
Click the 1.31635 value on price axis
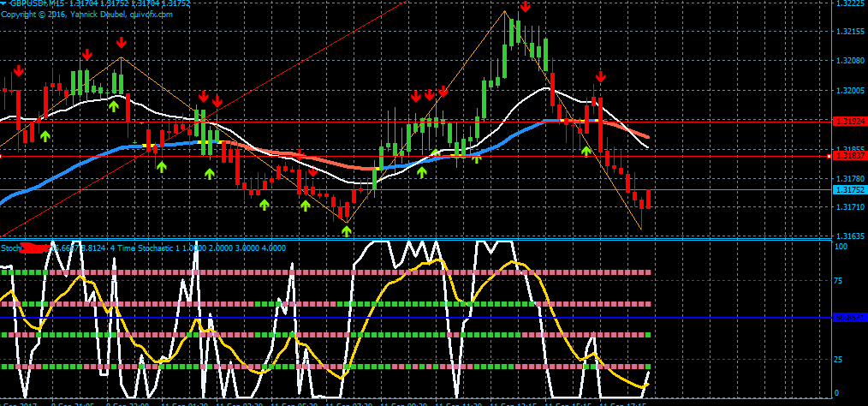click(849, 236)
